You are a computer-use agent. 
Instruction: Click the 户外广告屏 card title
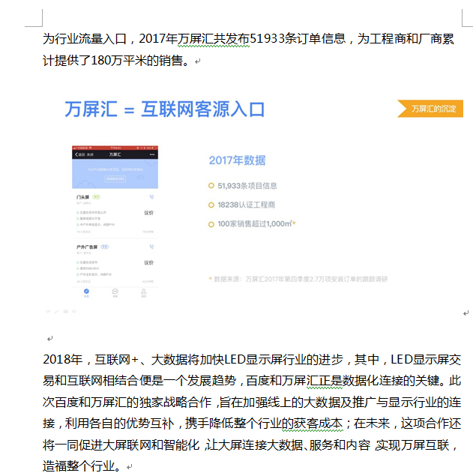coord(87,247)
